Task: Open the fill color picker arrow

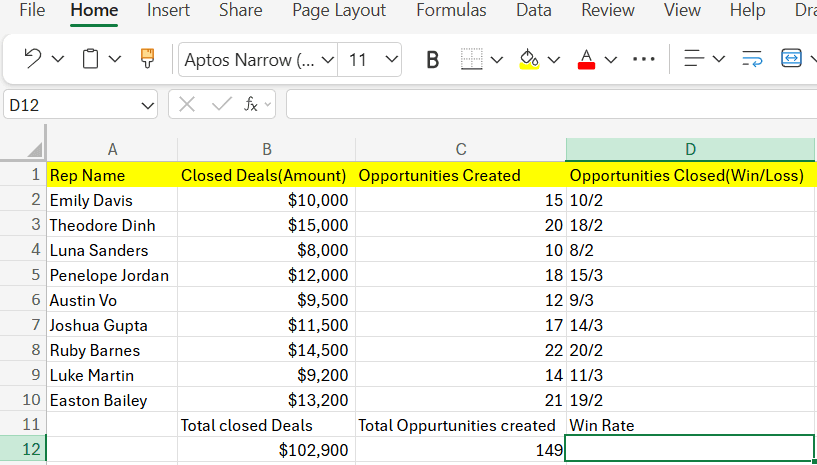Action: point(554,60)
